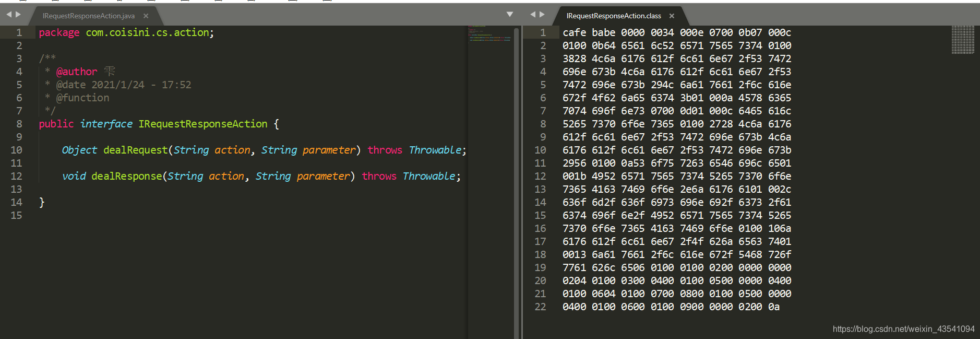Screen dimensions: 980x339
Task: Click the left pane vertical scrollbar
Action: (x=517, y=182)
